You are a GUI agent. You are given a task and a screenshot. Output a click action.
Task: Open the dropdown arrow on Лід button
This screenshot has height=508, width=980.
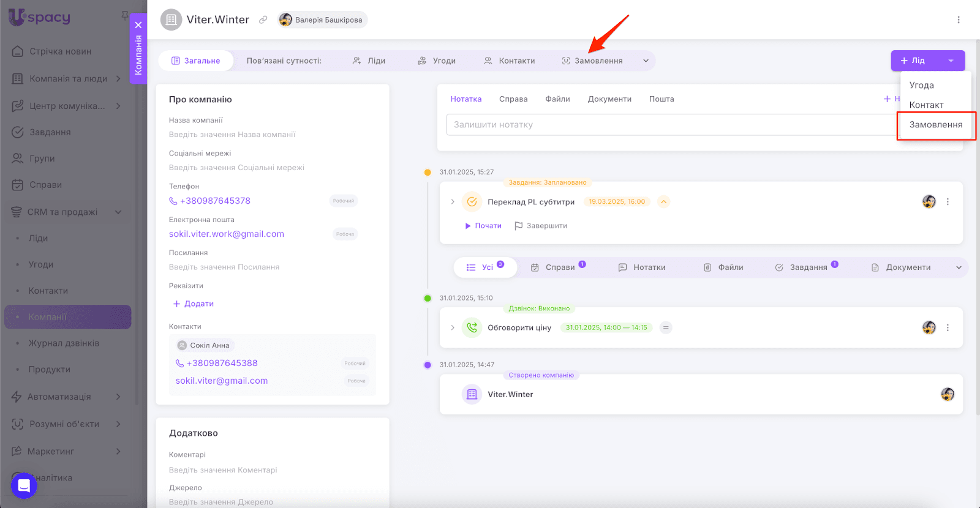(x=951, y=61)
